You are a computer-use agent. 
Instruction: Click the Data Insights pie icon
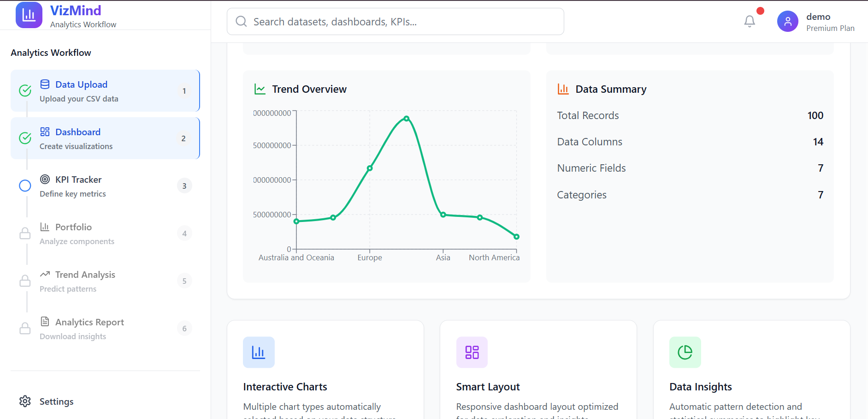tap(685, 352)
